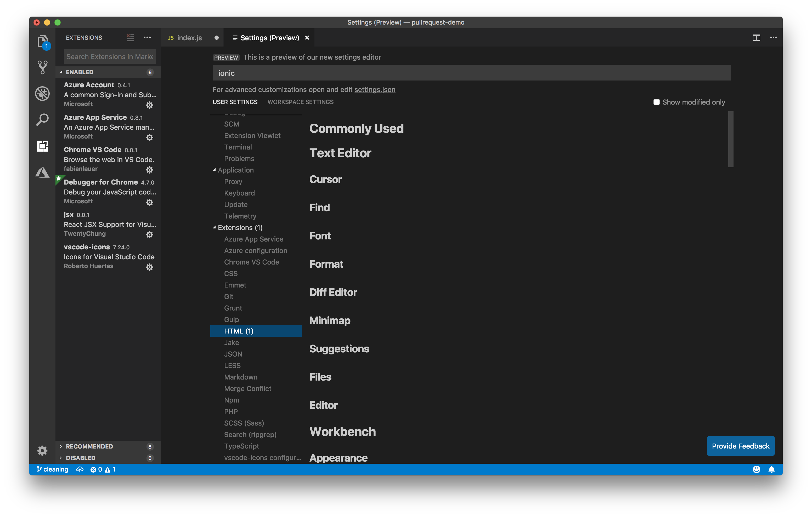Click the 'cleaning' branch in the status bar
Viewport: 812px width, 517px height.
click(52, 469)
